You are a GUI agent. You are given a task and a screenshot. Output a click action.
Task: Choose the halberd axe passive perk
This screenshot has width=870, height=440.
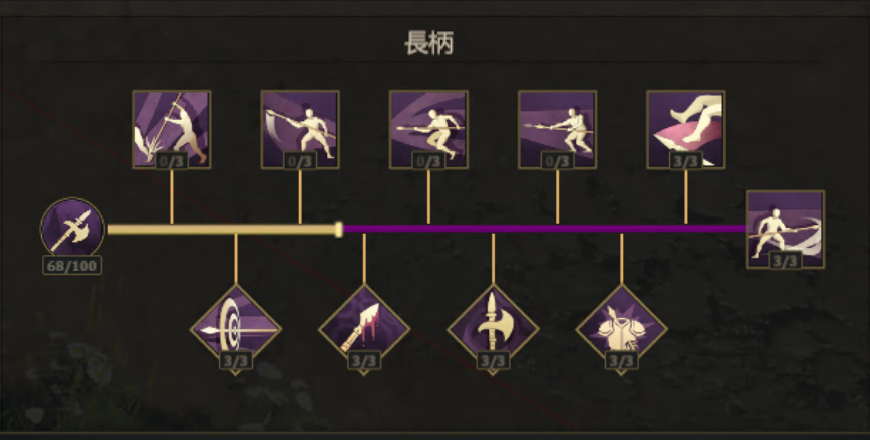pos(493,330)
